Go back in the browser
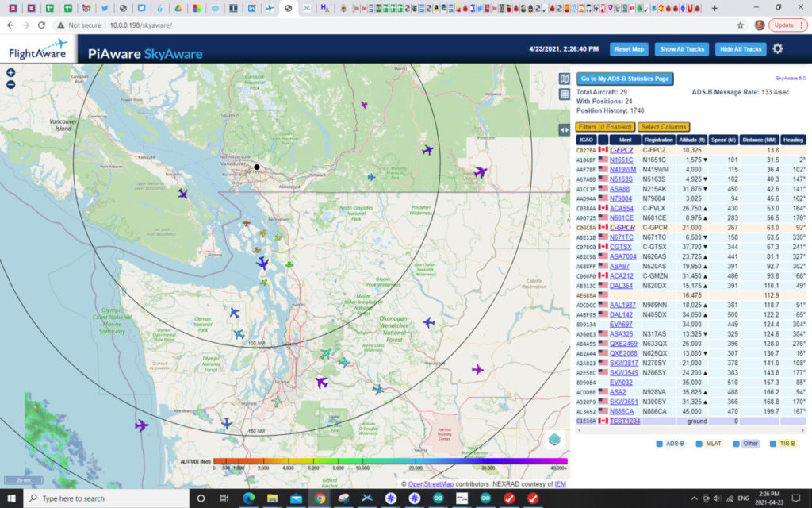 (11, 25)
